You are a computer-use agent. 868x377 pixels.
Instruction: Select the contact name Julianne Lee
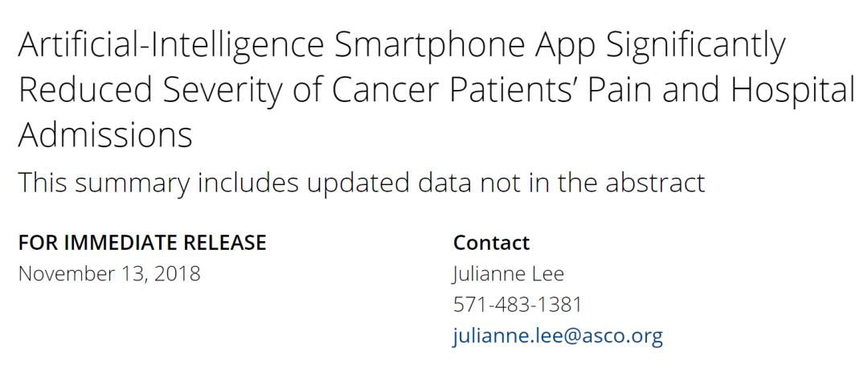click(508, 273)
